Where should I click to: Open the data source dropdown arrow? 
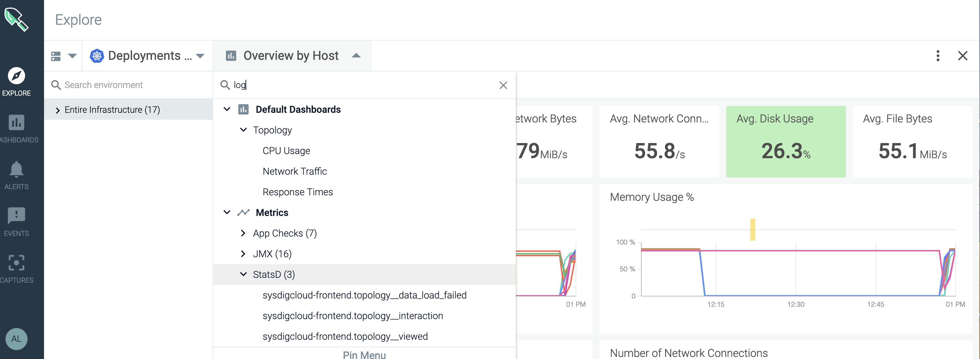click(72, 56)
